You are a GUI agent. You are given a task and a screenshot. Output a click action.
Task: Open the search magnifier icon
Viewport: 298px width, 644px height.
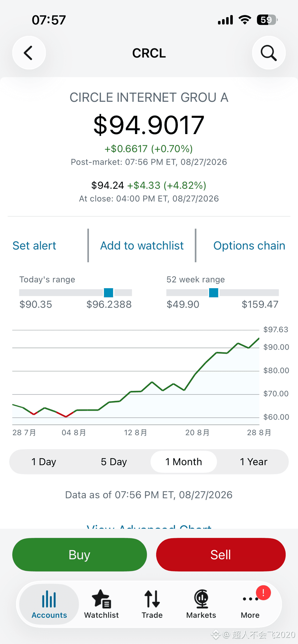[x=268, y=53]
